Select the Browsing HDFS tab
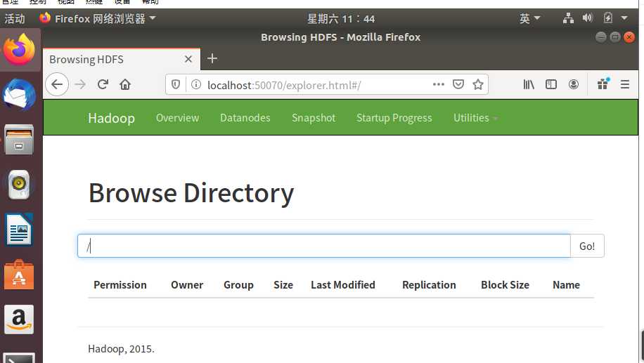This screenshot has height=363, width=644. 122,60
